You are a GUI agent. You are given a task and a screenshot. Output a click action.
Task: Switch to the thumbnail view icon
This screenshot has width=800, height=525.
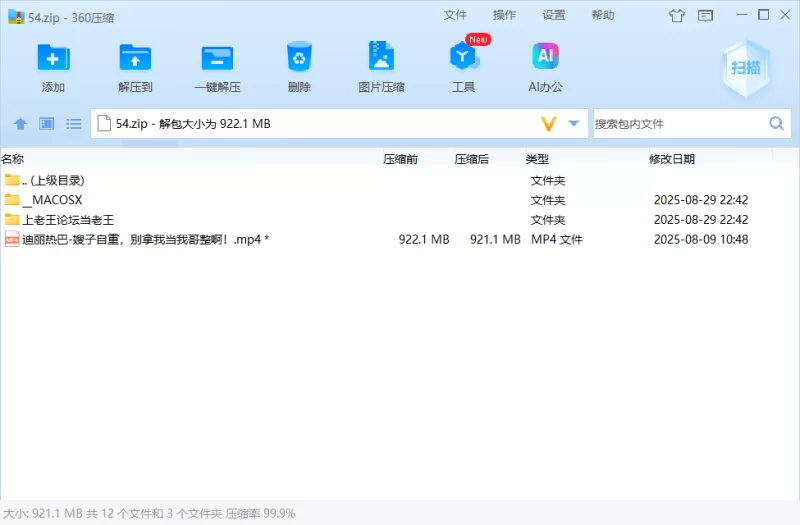(x=47, y=123)
